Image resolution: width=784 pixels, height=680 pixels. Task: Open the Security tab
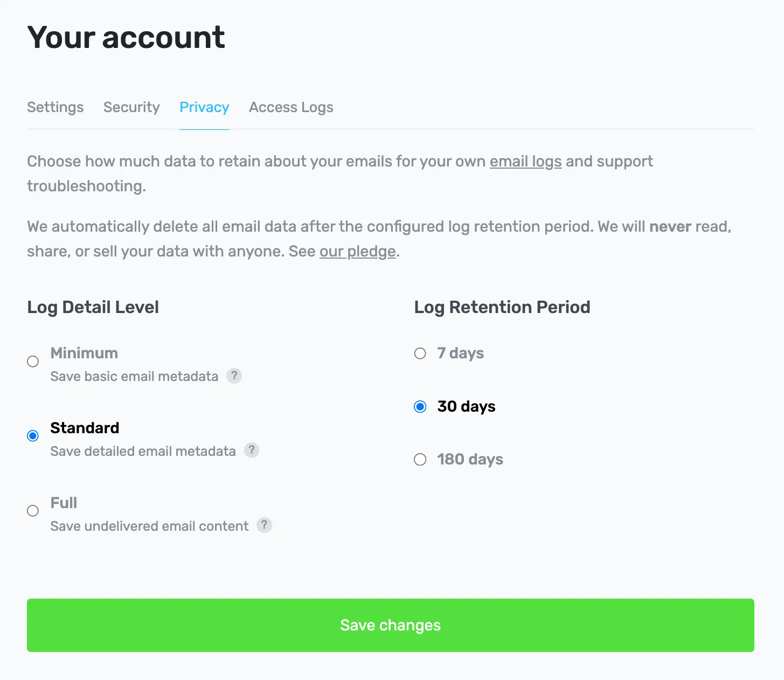coord(131,107)
